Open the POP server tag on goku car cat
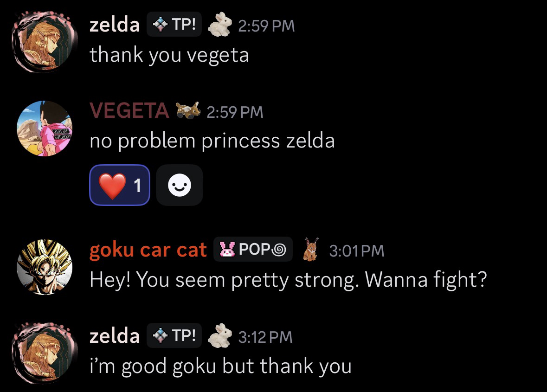This screenshot has height=392, width=547. pos(253,250)
